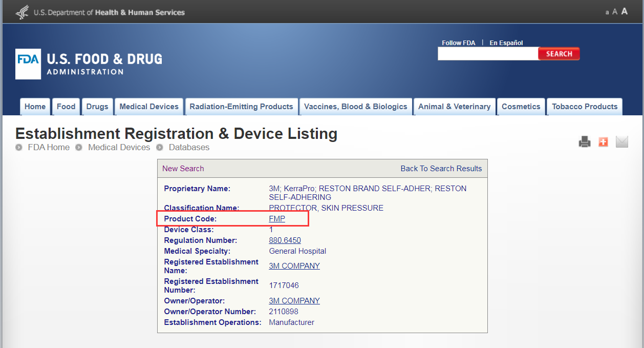
Task: Open product code FMP link
Action: point(277,219)
